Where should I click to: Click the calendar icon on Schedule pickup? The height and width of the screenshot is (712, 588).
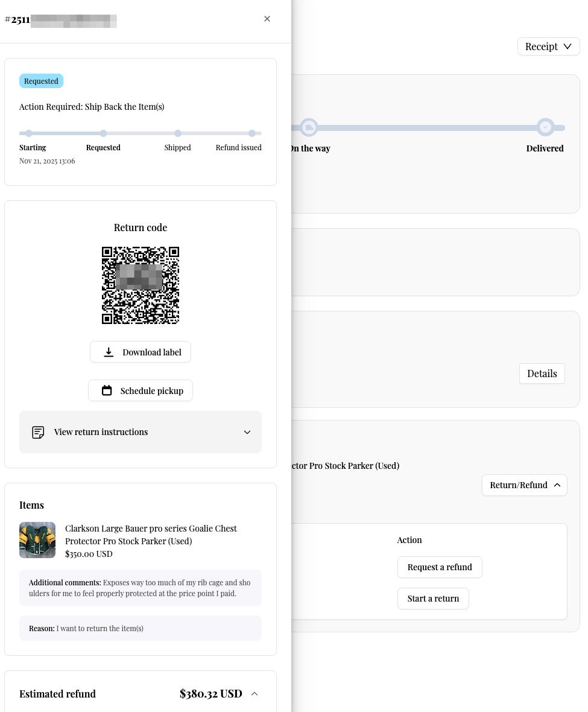click(107, 390)
